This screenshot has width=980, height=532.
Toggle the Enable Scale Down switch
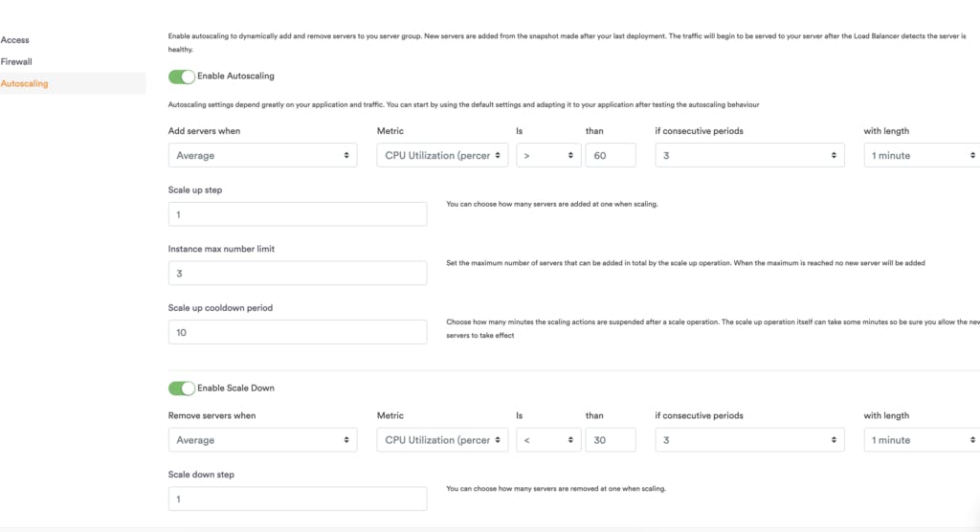point(181,388)
